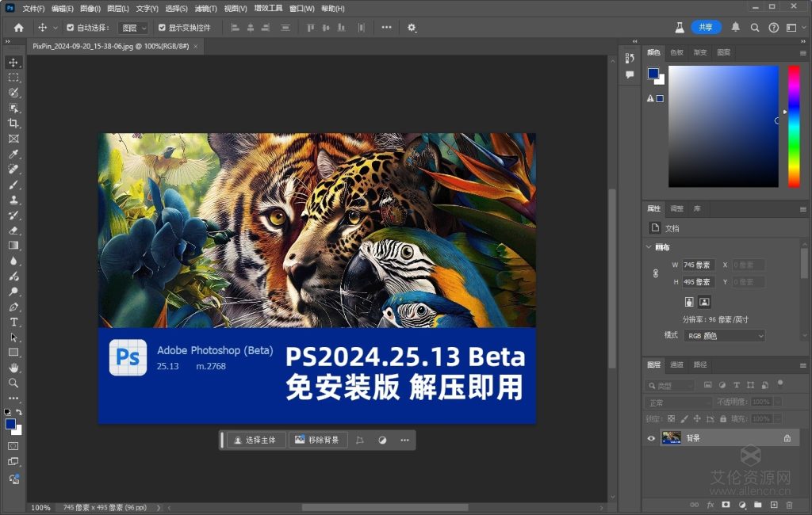The image size is (812, 515).
Task: Create a new layer group folder
Action: tap(757, 505)
